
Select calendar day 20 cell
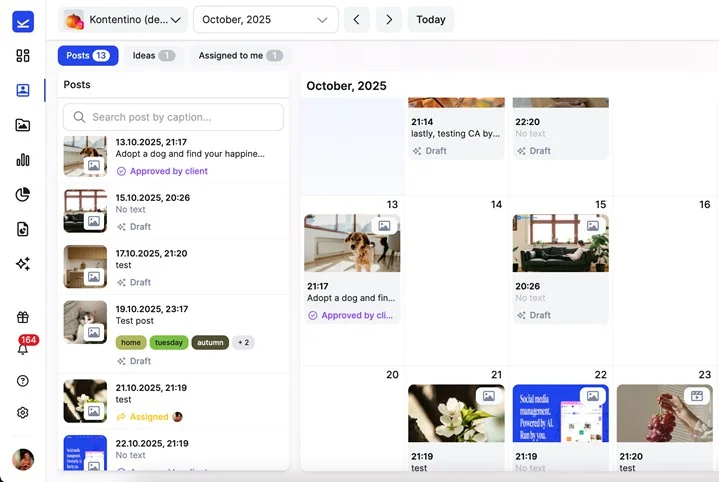pos(352,418)
